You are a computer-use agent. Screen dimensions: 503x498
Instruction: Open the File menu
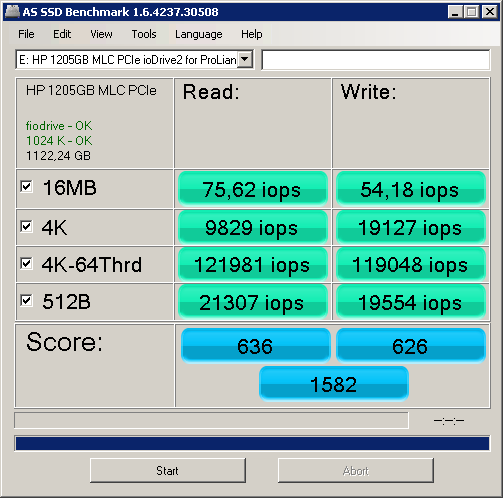coord(26,34)
